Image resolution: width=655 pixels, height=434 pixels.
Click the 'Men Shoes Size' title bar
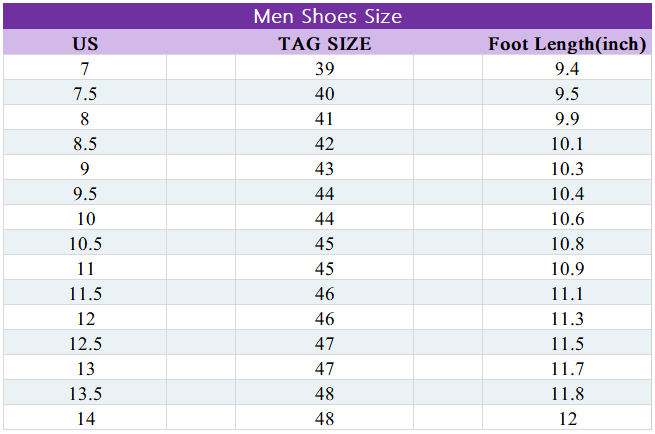(327, 16)
